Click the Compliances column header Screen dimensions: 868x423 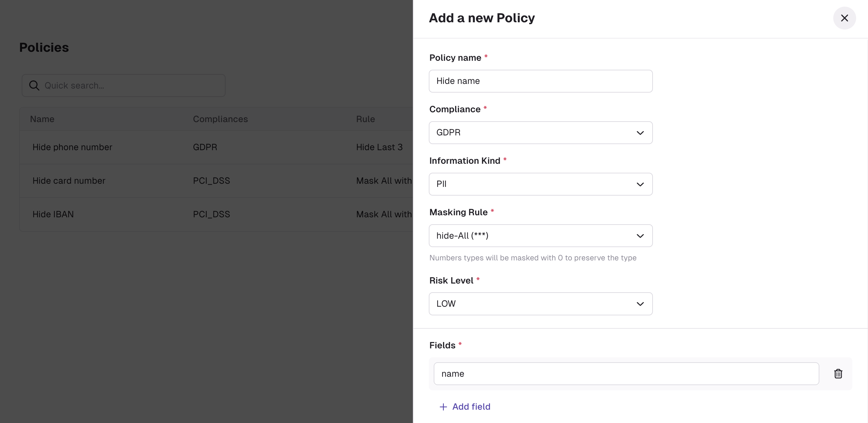220,119
